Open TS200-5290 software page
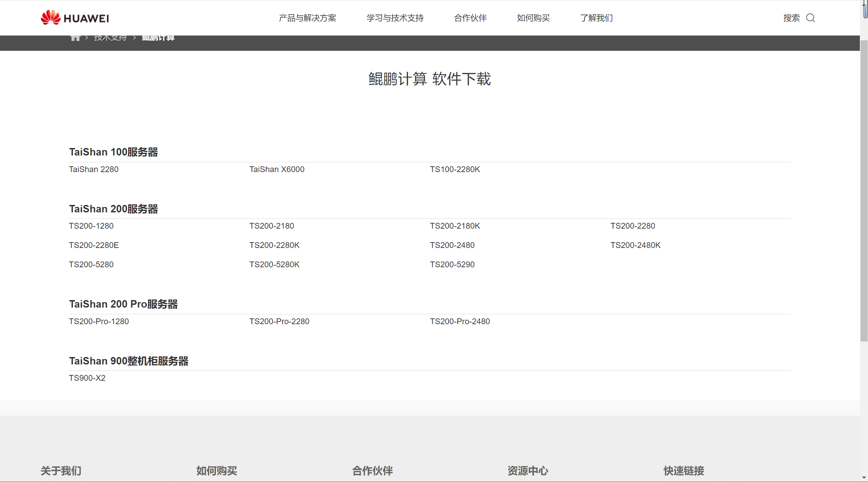The height and width of the screenshot is (482, 868). click(452, 264)
